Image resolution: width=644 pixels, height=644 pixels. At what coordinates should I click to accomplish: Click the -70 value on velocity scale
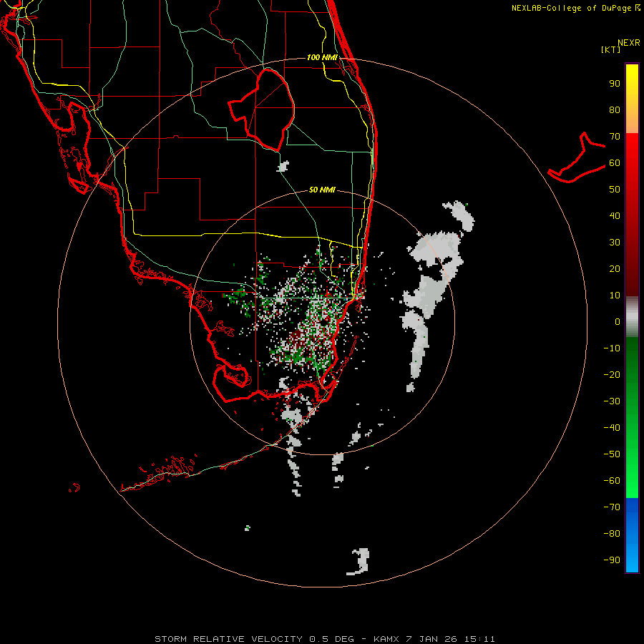click(612, 507)
